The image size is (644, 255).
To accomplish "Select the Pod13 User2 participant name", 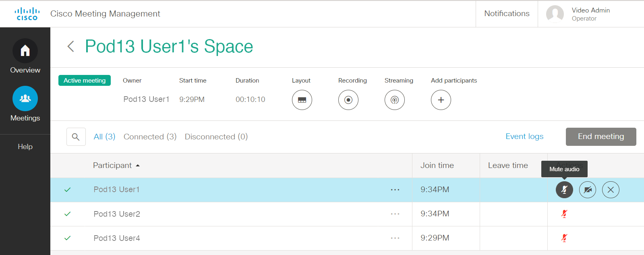I will click(117, 214).
